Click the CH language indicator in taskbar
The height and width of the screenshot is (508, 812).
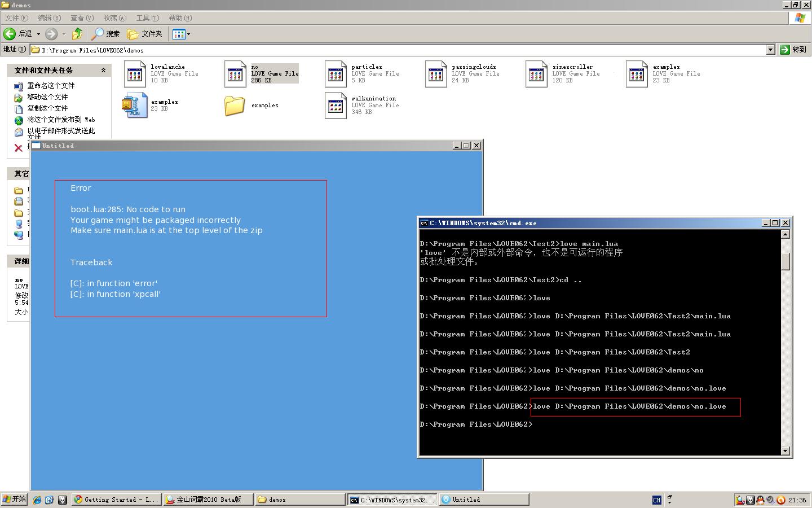click(656, 500)
